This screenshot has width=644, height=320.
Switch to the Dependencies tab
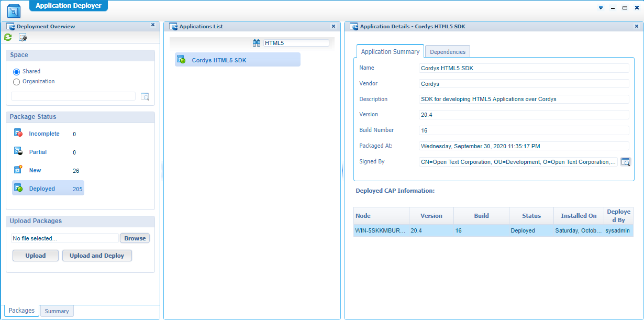click(x=447, y=51)
